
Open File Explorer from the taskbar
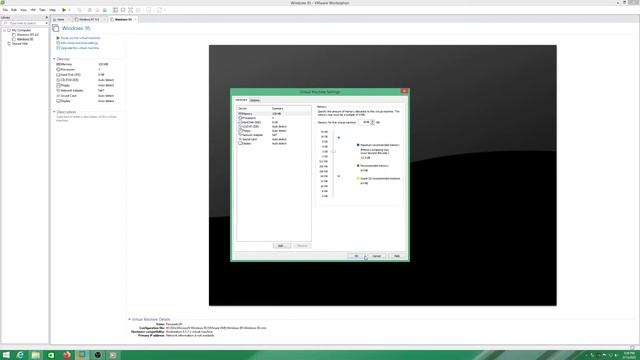[36, 355]
